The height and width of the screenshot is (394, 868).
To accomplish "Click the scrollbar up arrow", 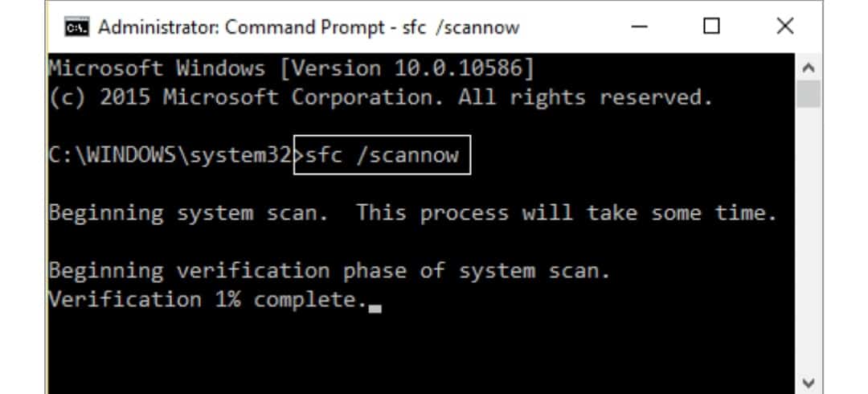I will (809, 68).
